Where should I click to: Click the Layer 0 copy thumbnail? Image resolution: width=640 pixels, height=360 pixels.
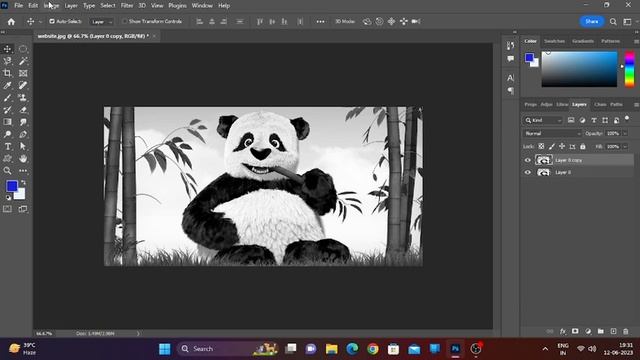pos(543,160)
